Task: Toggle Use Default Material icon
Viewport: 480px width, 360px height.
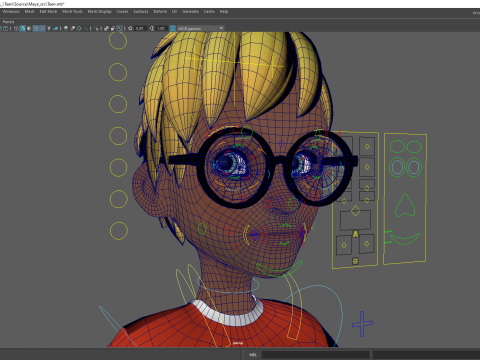Action: [x=29, y=28]
